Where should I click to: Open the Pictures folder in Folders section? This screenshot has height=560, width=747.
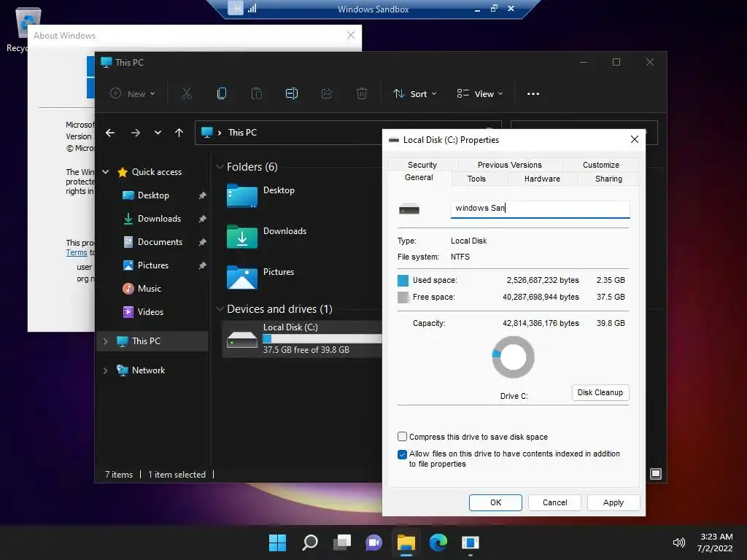pyautogui.click(x=242, y=277)
